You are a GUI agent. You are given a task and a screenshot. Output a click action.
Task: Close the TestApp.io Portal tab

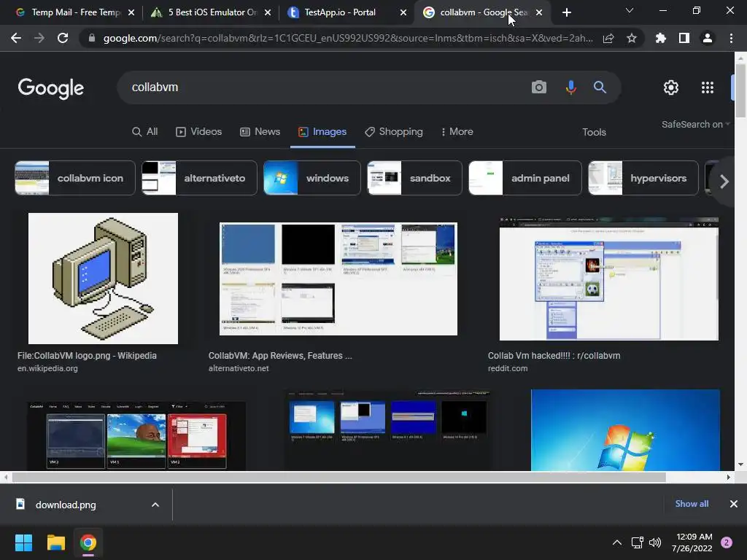point(403,12)
